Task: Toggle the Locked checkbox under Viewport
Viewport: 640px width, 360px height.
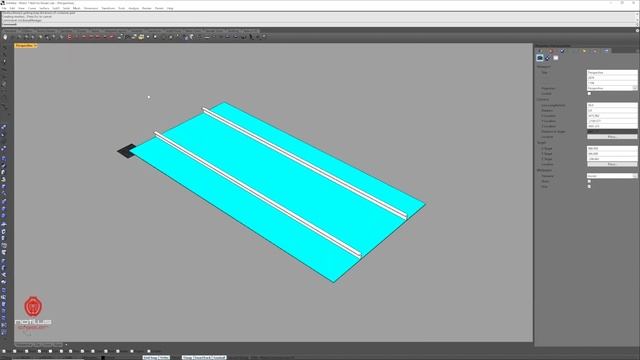Action: 589,93
